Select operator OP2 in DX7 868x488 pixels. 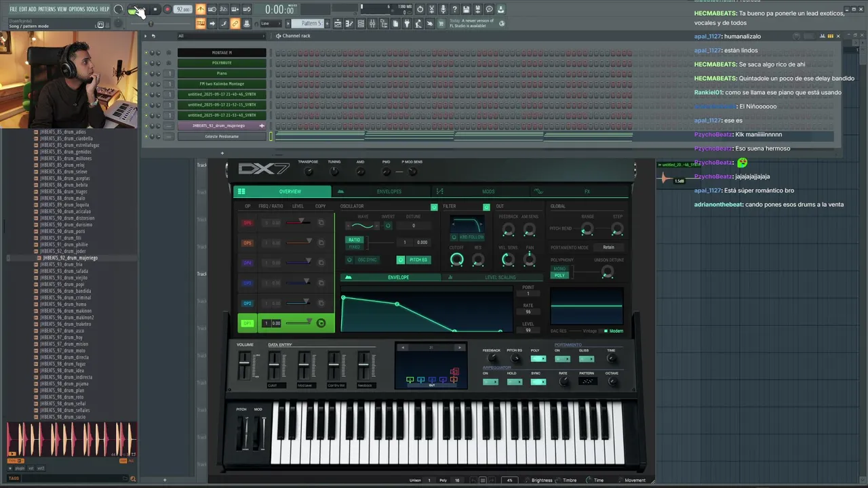click(x=247, y=303)
